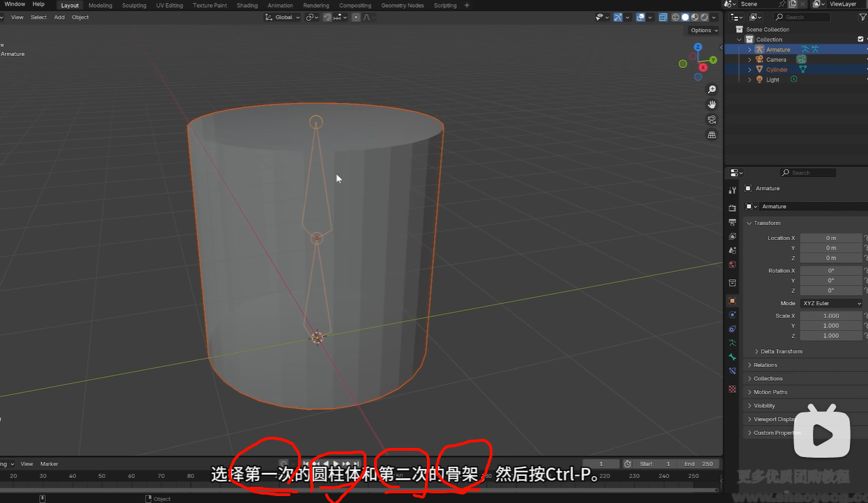Switch perspective/orthographic grid icon
868x503 pixels.
[712, 135]
